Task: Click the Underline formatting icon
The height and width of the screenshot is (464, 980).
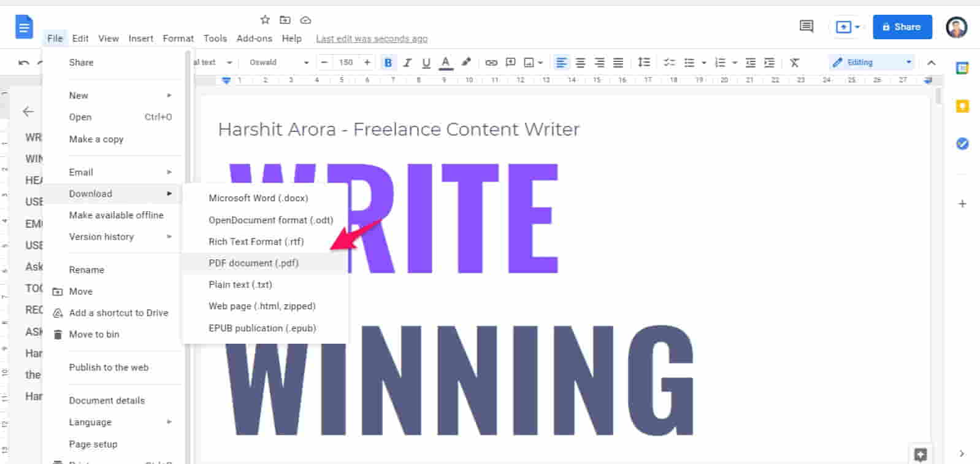Action: [x=426, y=63]
